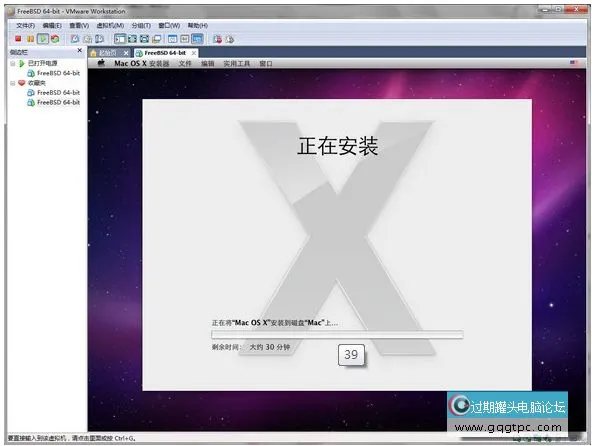Click the middle summary view toolbar icon
The width and height of the screenshot is (592, 446).
185,39
